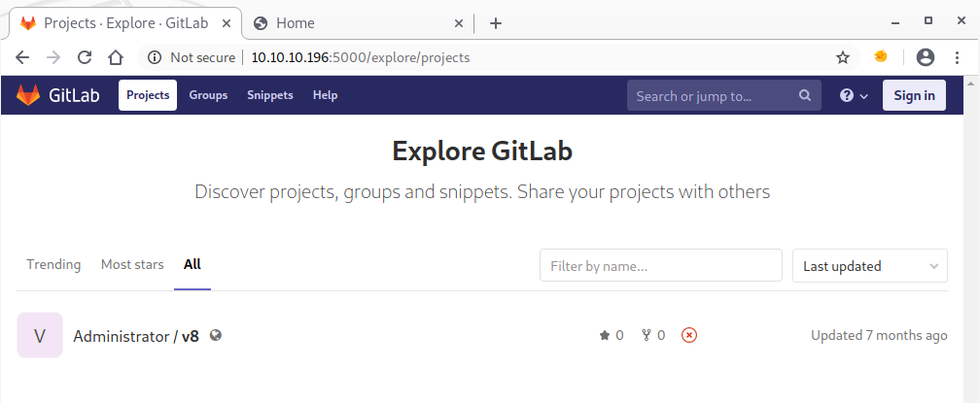
Task: Open a new browser tab
Action: click(496, 23)
